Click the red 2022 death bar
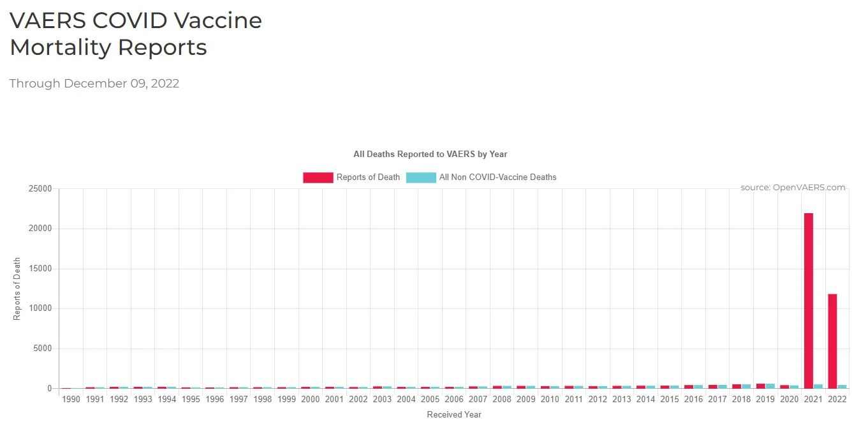Image resolution: width=868 pixels, height=436 pixels. [x=832, y=341]
